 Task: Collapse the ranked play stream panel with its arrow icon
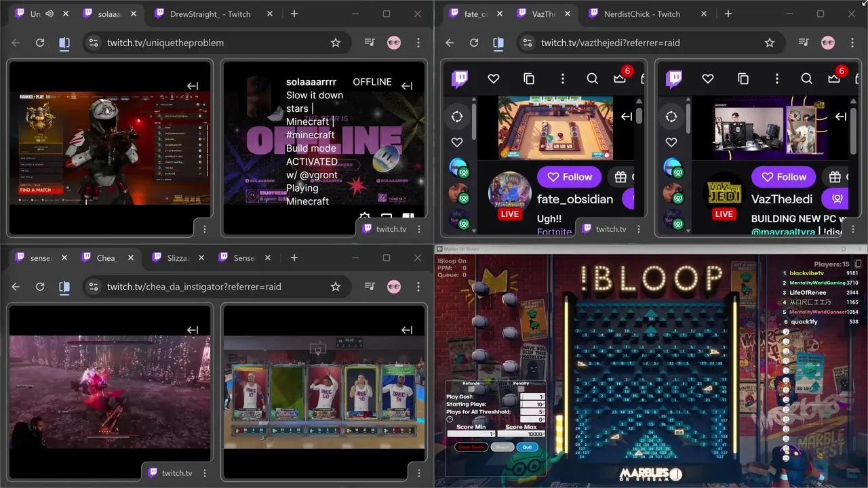click(x=193, y=86)
